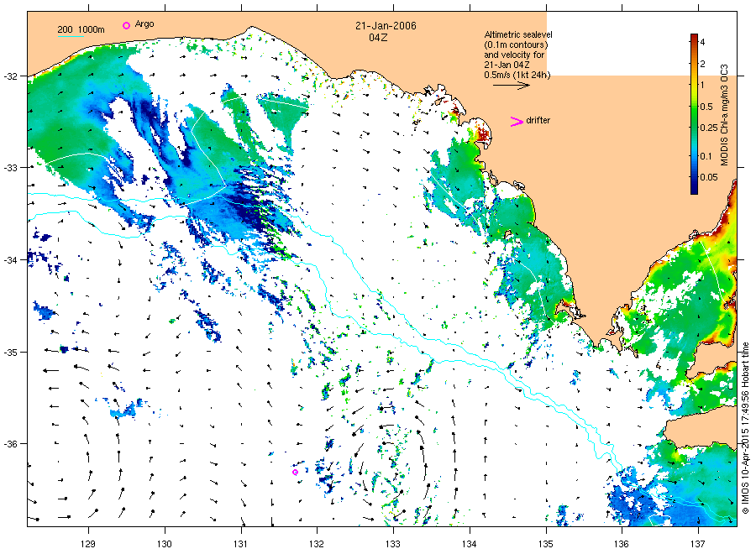Click longitude axis label 135
This screenshot has width=756, height=554.
[x=546, y=544]
